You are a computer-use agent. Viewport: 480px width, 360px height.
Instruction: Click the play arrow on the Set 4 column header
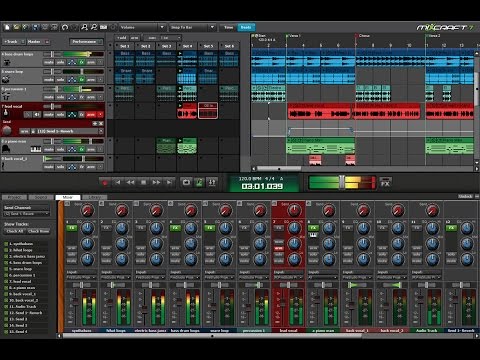pyautogui.click(x=180, y=53)
